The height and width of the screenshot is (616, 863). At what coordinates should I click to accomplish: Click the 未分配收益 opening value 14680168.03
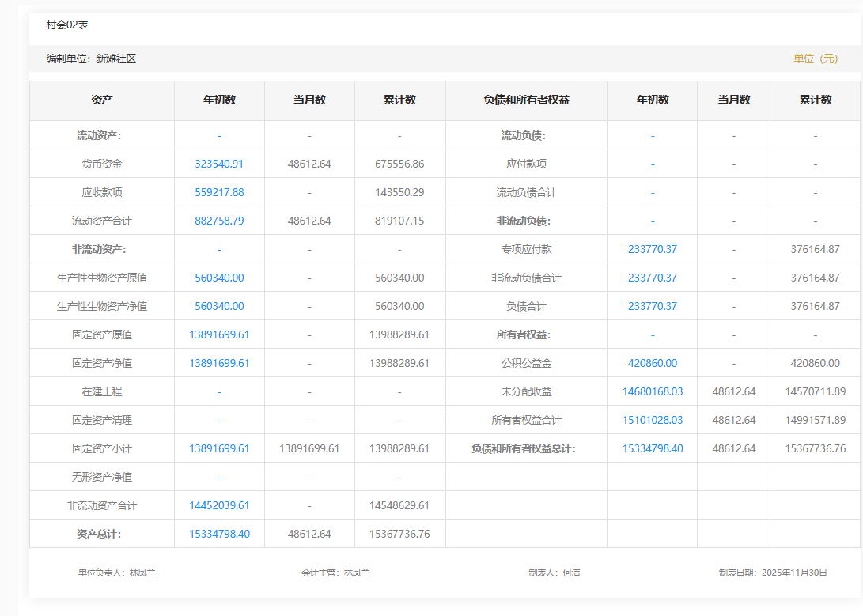point(652,391)
